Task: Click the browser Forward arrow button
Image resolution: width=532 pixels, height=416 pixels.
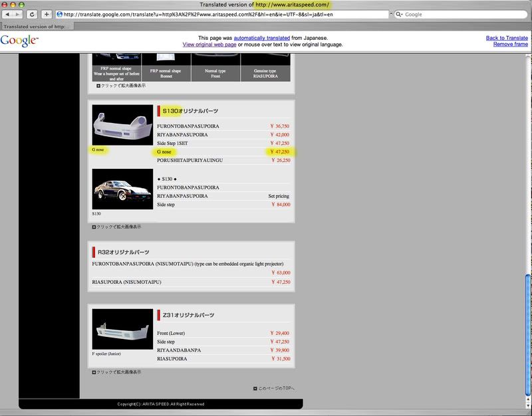Action: pos(18,14)
